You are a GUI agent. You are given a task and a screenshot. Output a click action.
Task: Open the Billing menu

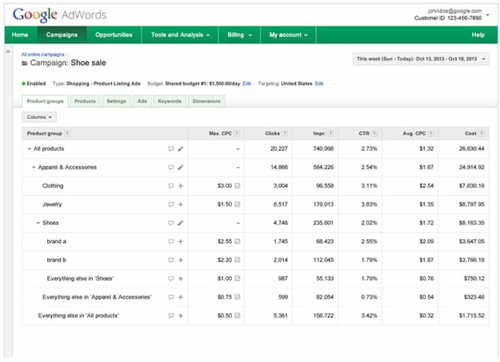pyautogui.click(x=239, y=35)
